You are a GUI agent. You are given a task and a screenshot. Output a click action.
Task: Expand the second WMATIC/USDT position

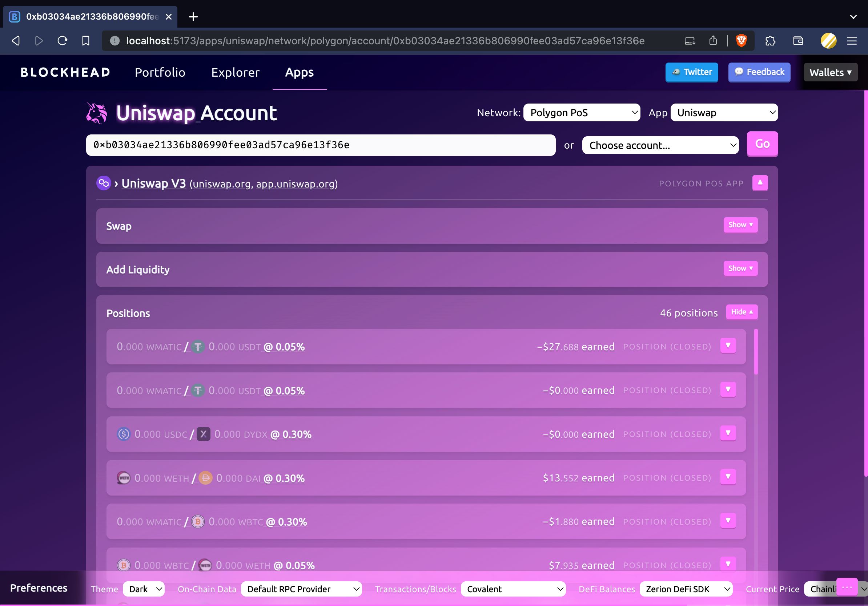728,389
